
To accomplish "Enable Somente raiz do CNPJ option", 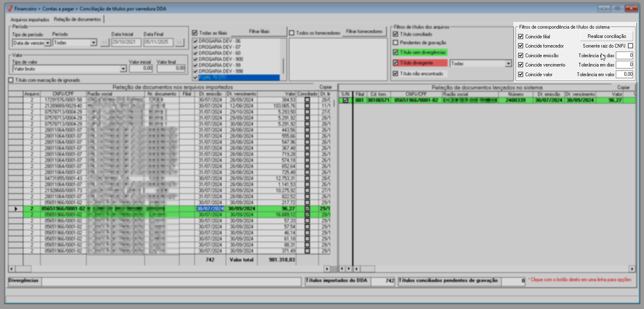I will (630, 46).
